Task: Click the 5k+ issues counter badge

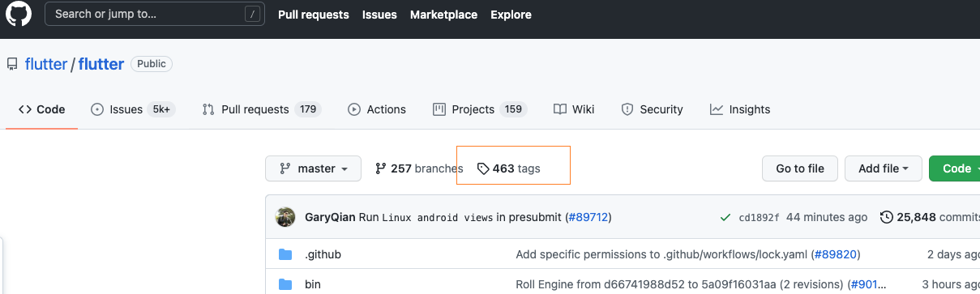Action: coord(161,109)
